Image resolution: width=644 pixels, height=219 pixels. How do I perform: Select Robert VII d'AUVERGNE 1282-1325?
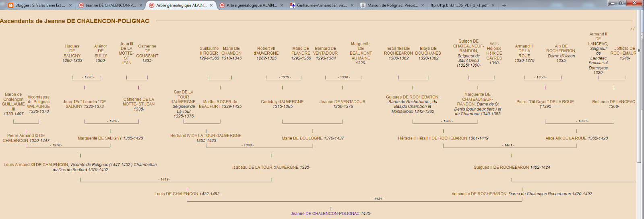266,53
